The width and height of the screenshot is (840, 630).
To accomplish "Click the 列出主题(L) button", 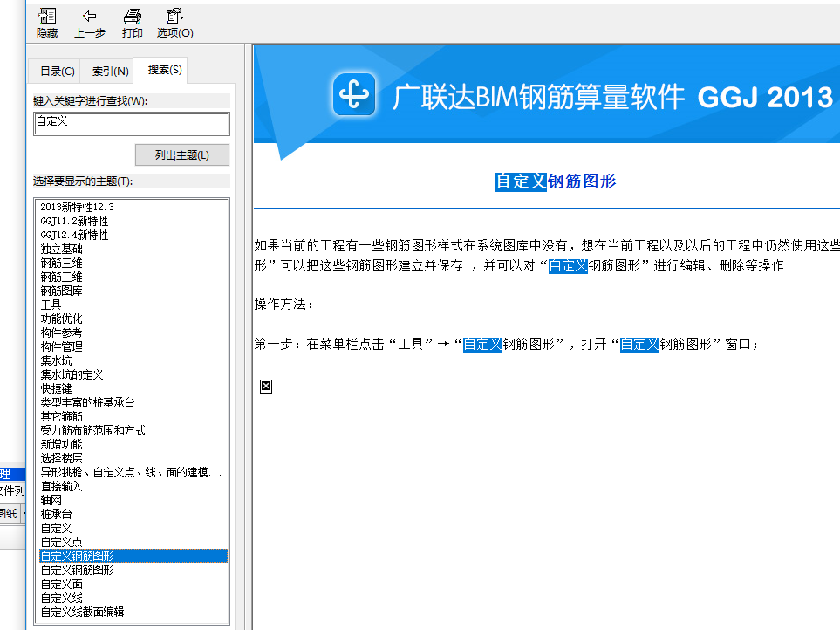I will 182,155.
